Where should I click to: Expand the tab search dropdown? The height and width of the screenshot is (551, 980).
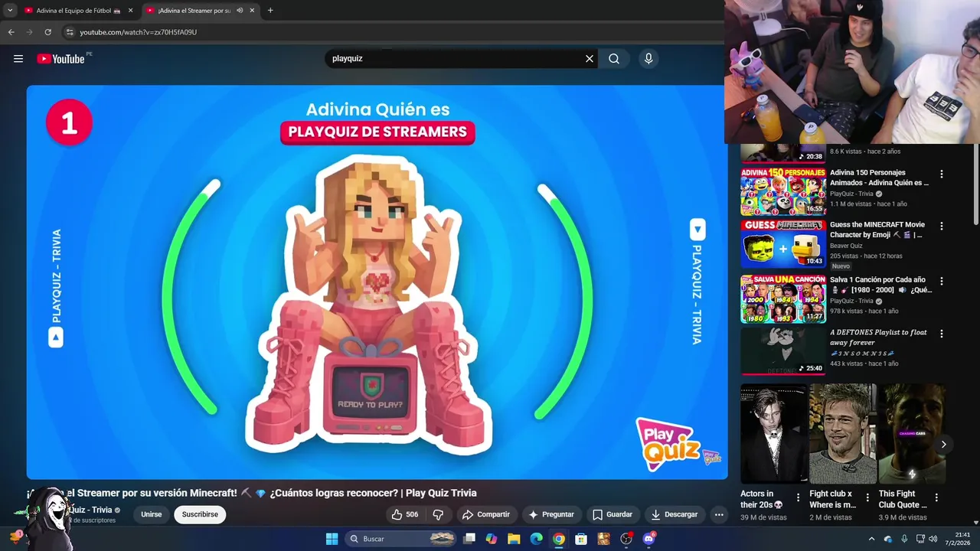click(10, 11)
